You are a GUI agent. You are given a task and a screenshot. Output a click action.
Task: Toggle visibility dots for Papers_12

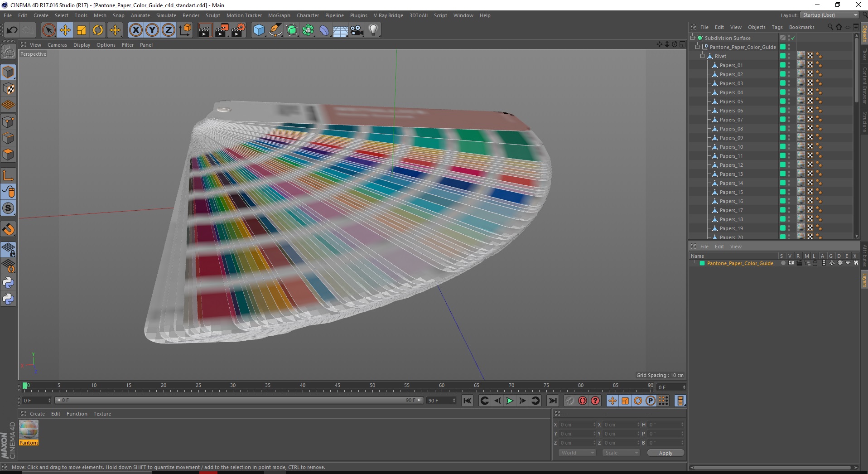(x=789, y=164)
